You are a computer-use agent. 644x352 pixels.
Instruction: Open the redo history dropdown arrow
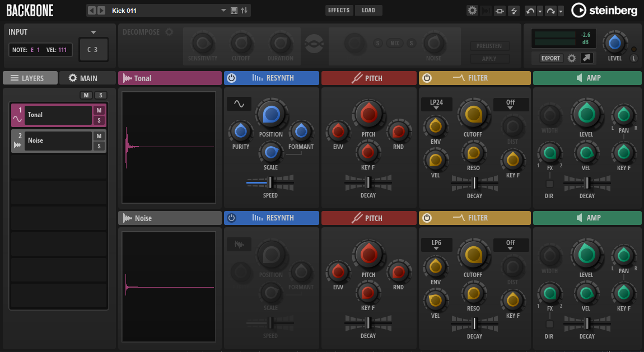click(x=561, y=11)
